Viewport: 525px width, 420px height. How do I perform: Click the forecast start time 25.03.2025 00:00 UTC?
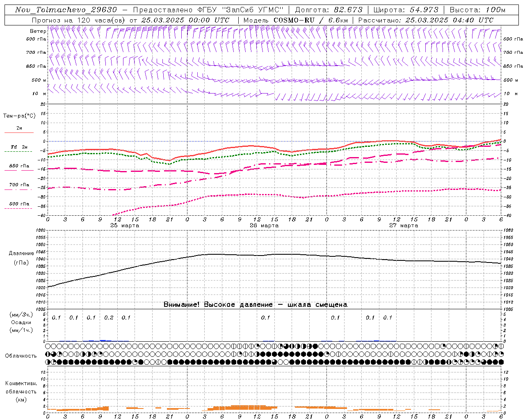point(185,20)
